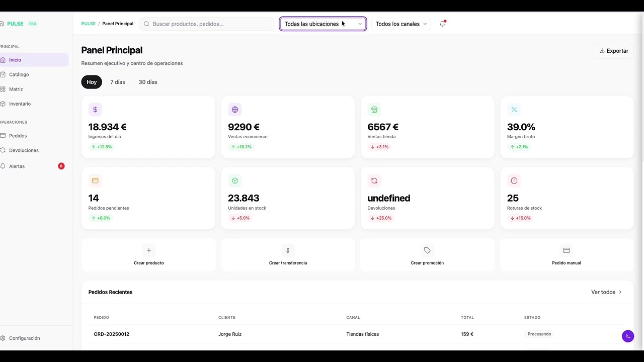
Task: Go to Inventario in sidebar
Action: 20,104
